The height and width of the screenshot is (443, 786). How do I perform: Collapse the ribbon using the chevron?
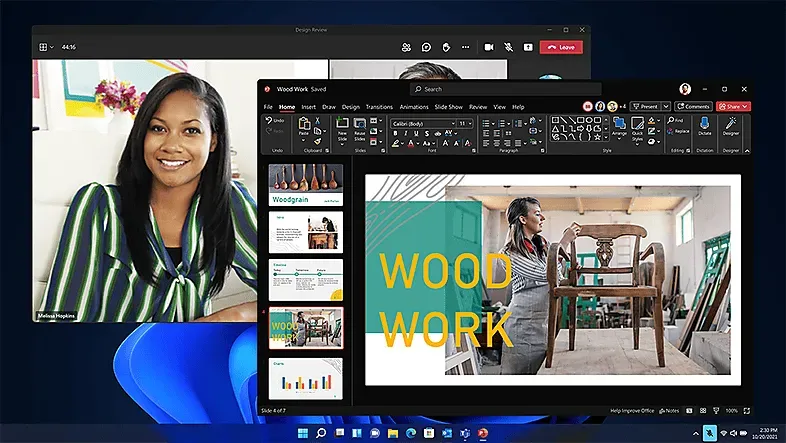[747, 151]
